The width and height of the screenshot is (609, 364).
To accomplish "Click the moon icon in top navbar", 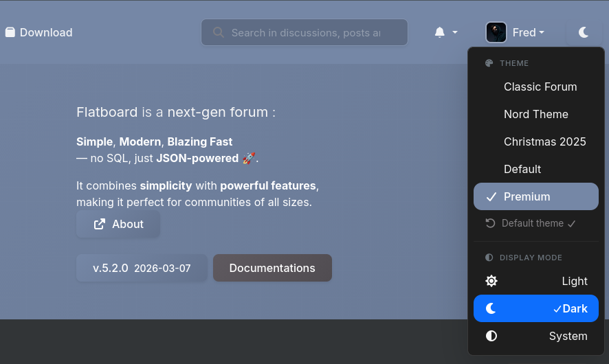I will coord(584,32).
